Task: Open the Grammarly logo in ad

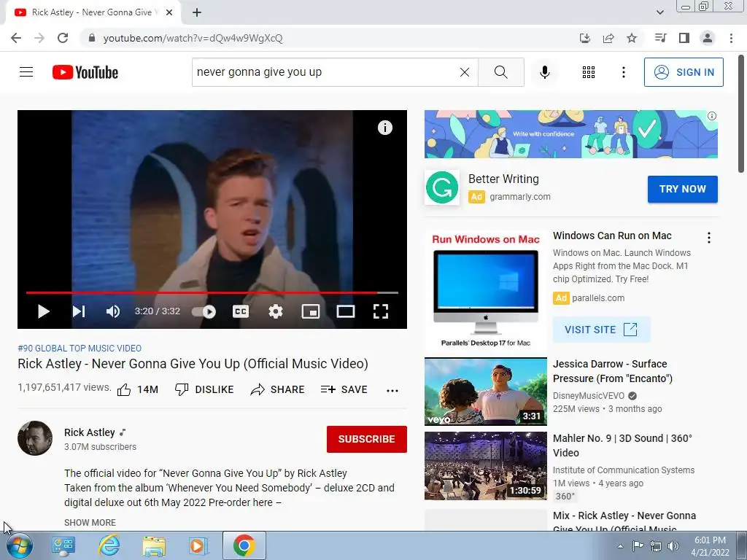Action: pos(442,187)
